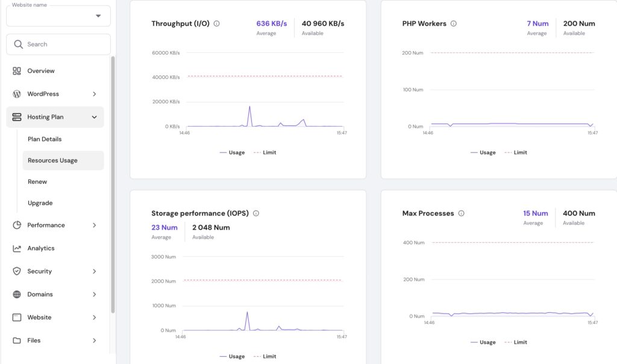This screenshot has width=617, height=364.
Task: Select the WordPress logo icon
Action: [17, 94]
